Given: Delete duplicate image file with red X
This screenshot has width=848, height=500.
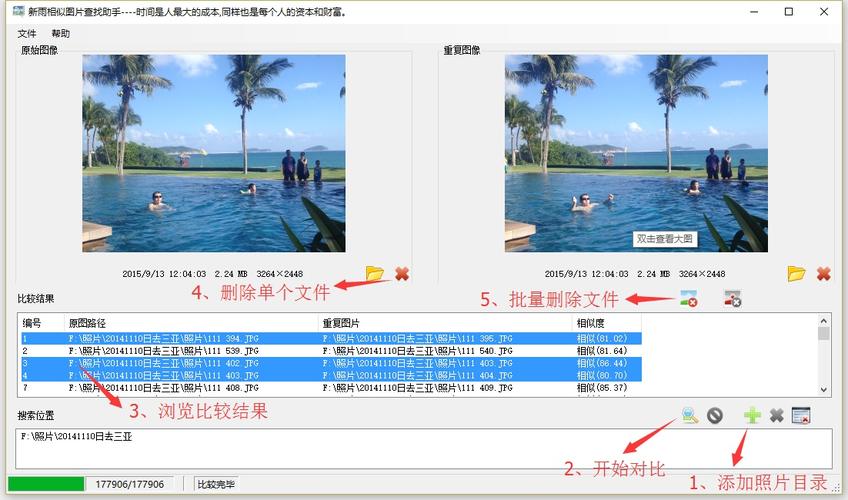Looking at the screenshot, I should click(x=824, y=274).
